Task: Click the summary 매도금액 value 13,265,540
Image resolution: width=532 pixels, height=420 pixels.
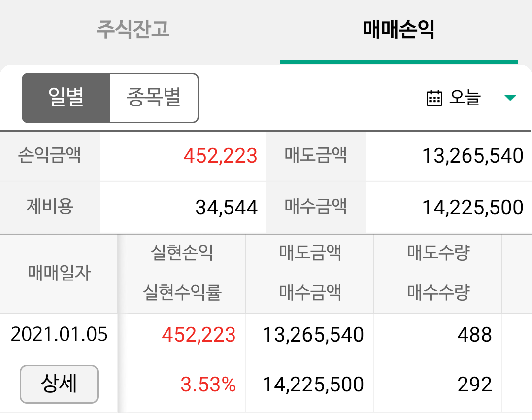Action: pyautogui.click(x=472, y=156)
